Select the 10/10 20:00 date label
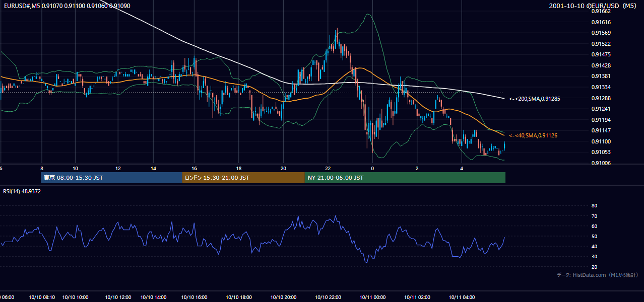 tap(283, 297)
